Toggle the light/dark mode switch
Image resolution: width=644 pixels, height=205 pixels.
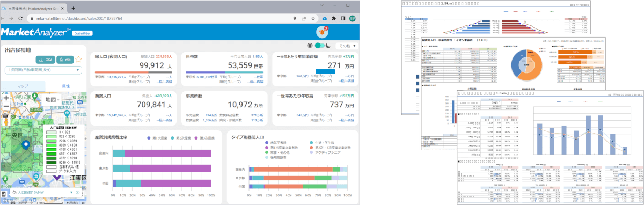point(320,46)
